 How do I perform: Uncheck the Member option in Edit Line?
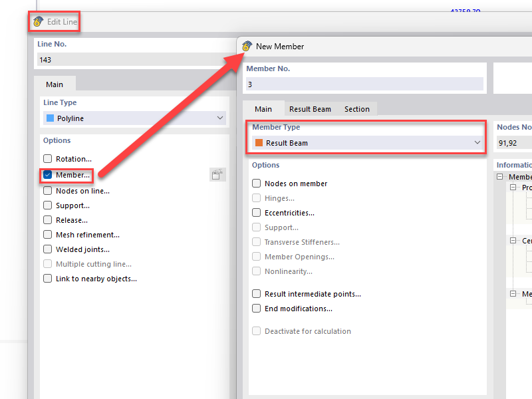tap(47, 175)
